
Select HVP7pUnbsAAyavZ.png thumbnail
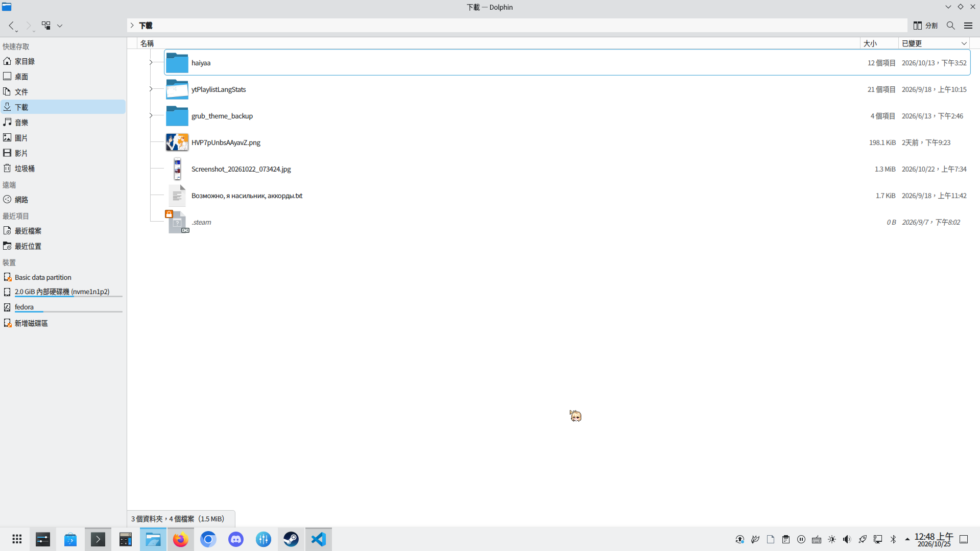177,142
